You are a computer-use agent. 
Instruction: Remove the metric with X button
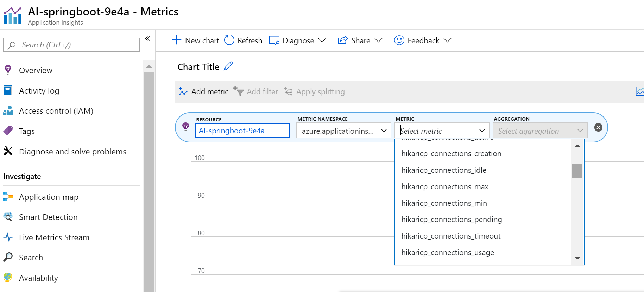click(598, 127)
